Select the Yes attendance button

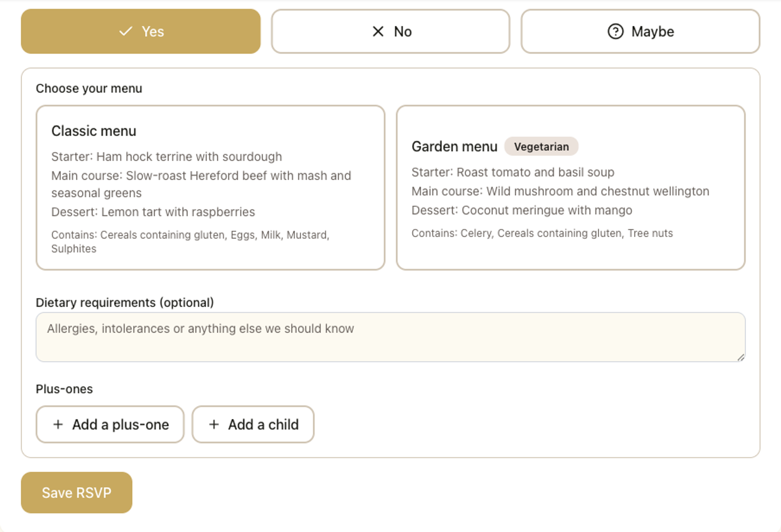[141, 31]
